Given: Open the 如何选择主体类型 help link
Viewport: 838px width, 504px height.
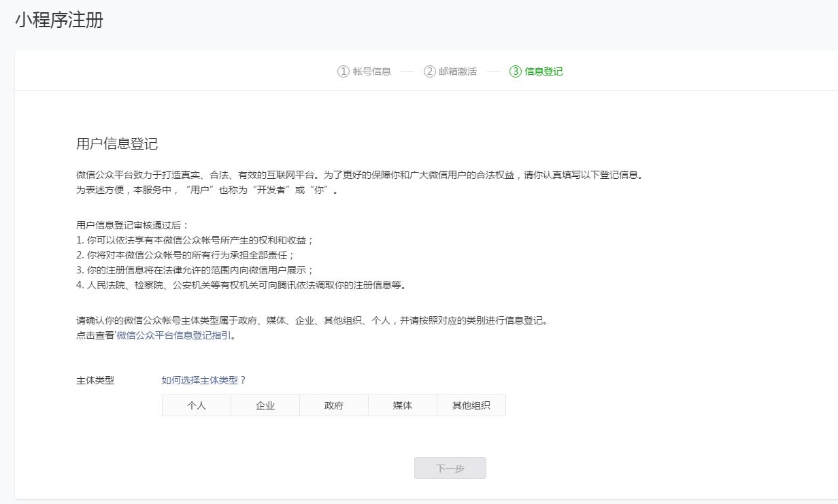Looking at the screenshot, I should (x=201, y=381).
